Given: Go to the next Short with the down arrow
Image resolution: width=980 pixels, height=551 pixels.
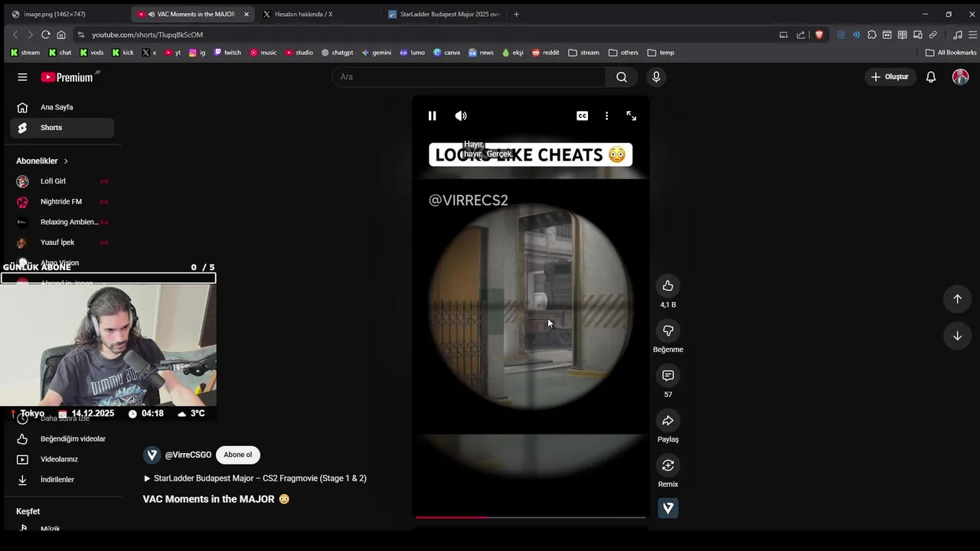Looking at the screenshot, I should 957,335.
